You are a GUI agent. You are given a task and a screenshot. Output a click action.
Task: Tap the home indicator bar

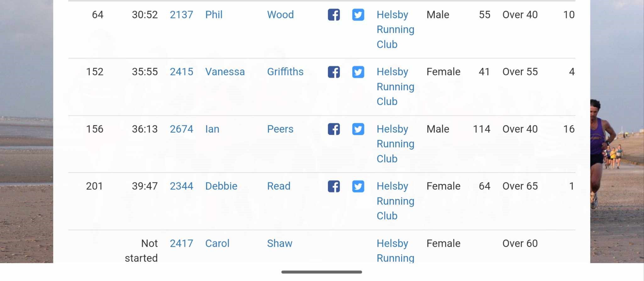click(322, 272)
